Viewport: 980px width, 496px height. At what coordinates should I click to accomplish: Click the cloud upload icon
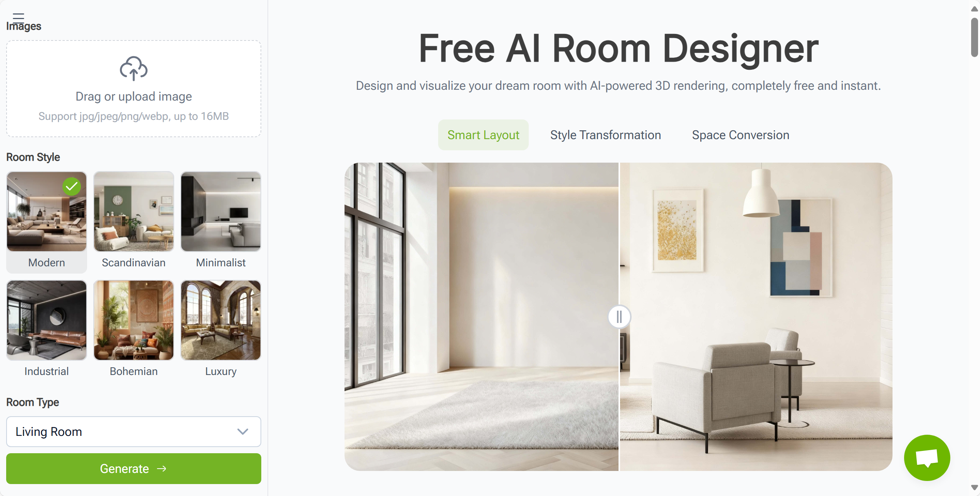133,68
